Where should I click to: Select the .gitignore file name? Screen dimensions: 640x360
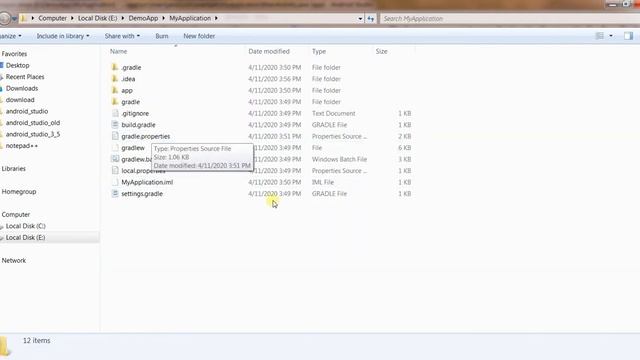coord(135,113)
